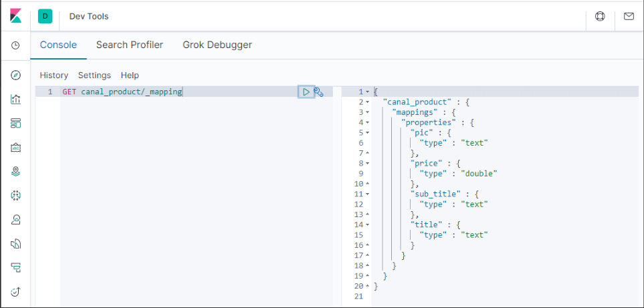This screenshot has width=644, height=308.
Task: Collapse price fold on line 8
Action: [368, 163]
